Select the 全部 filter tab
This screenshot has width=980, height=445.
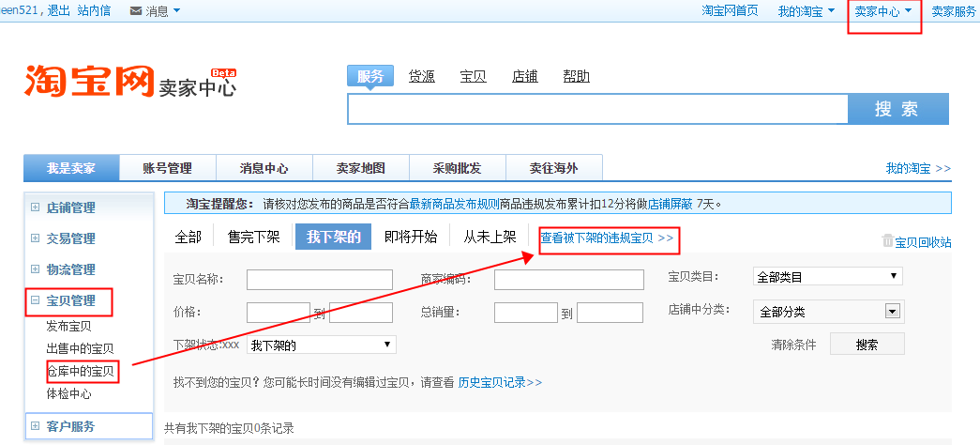188,238
